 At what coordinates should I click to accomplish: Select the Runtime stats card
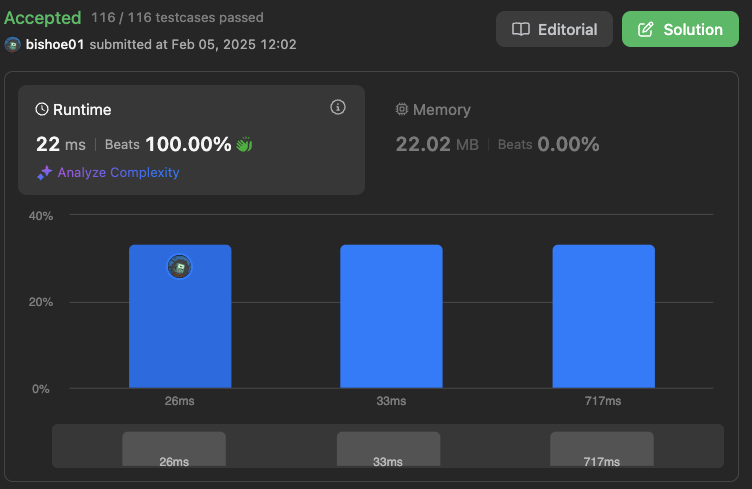[x=191, y=140]
